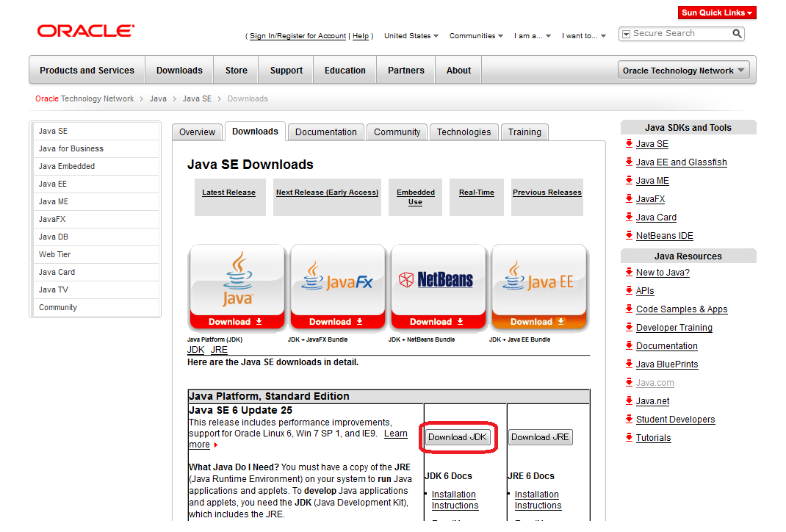Open the search scope dropdown icon
Viewport: 786px width, 532px height.
626,34
